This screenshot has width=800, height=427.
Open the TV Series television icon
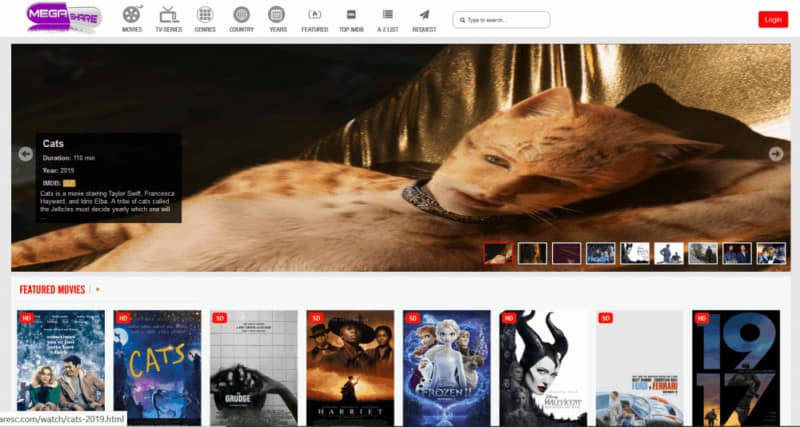pyautogui.click(x=169, y=15)
